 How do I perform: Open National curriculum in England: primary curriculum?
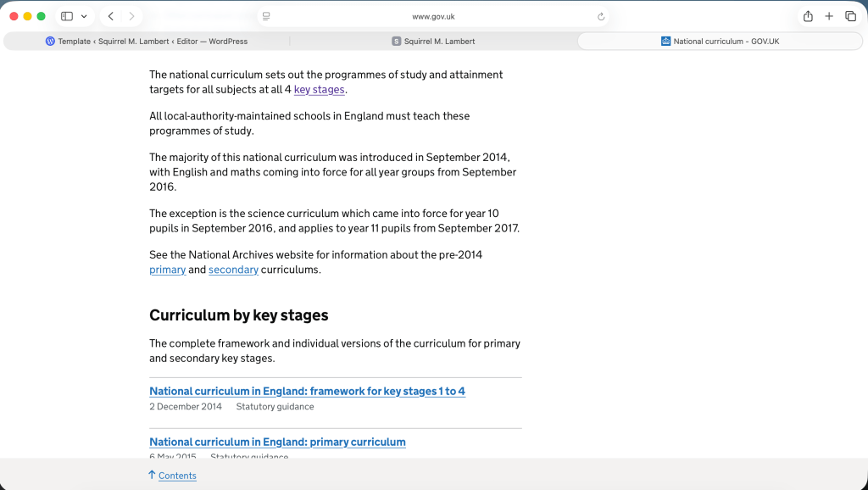pos(277,442)
